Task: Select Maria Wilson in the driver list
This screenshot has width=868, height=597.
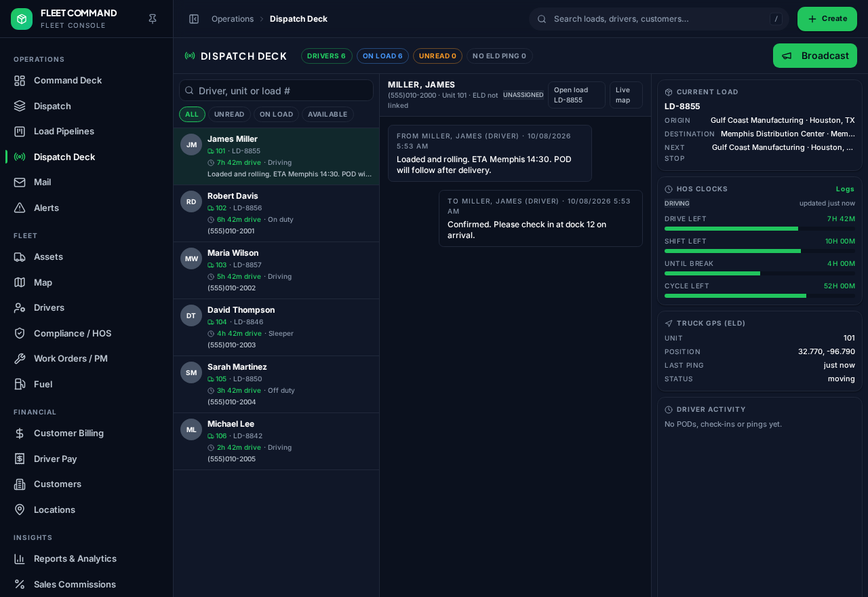Action: [276, 271]
